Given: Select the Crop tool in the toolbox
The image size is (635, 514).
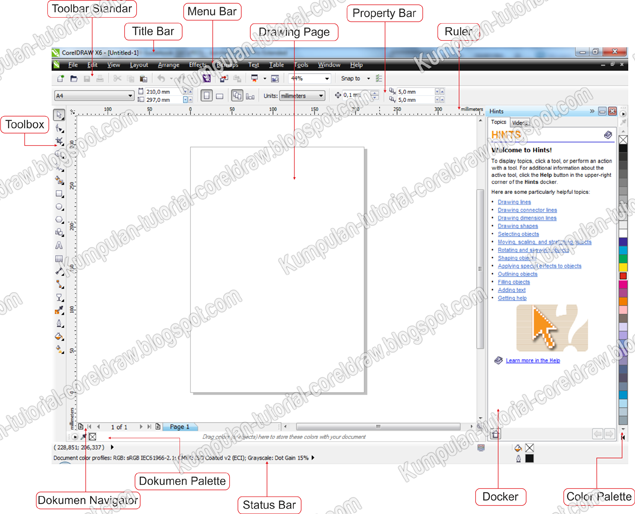Looking at the screenshot, I should click(x=59, y=141).
